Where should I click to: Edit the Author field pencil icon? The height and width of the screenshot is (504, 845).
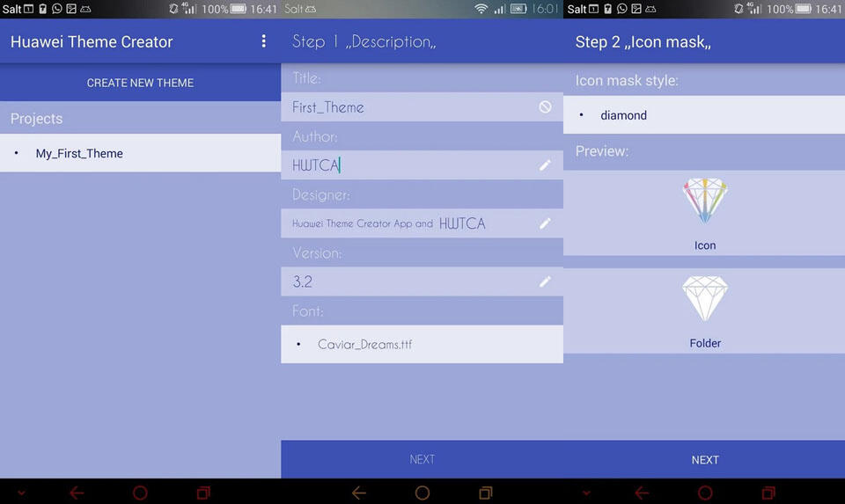[x=545, y=165]
